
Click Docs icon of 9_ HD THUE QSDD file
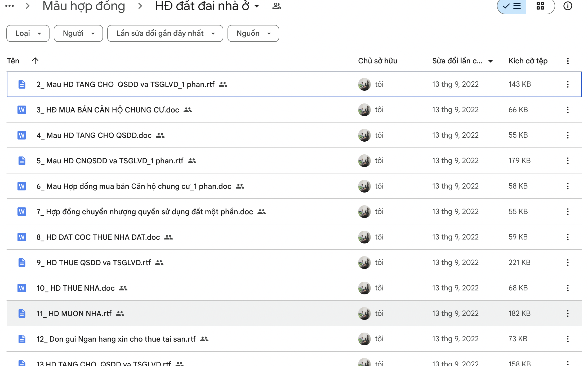22,263
